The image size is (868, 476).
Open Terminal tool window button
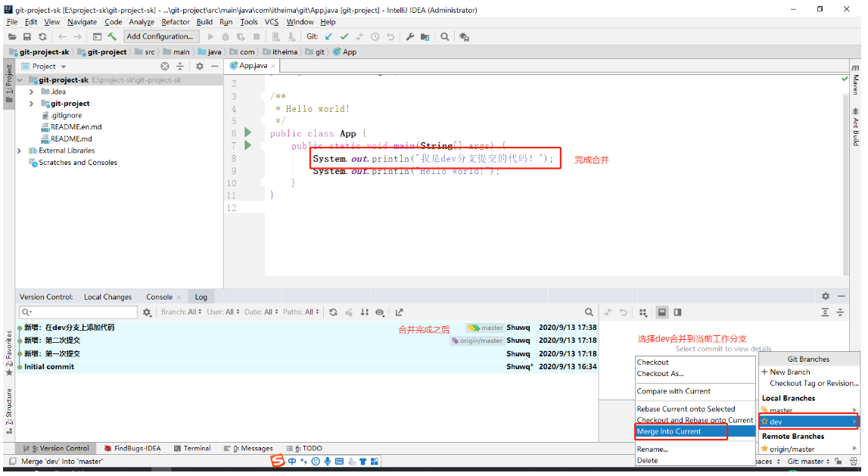pos(192,448)
